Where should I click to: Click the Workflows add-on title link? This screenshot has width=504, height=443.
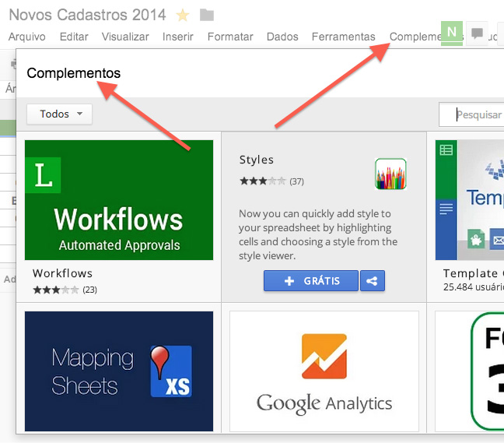click(x=62, y=273)
